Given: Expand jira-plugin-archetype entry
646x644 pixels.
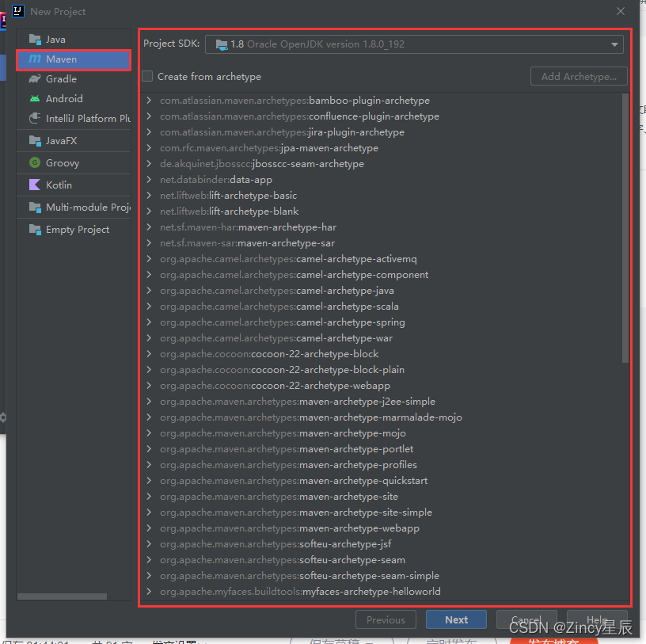Looking at the screenshot, I should 149,132.
